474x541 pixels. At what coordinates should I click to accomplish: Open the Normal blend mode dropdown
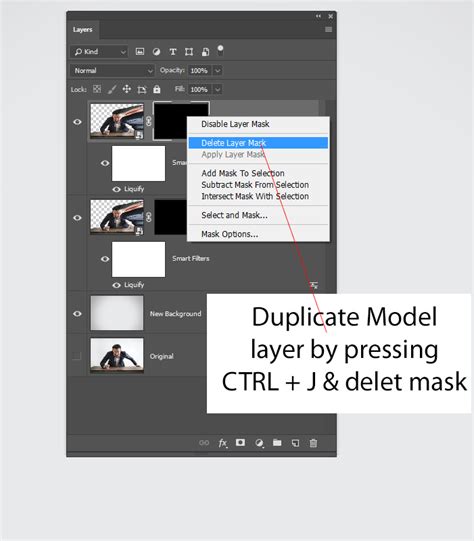[112, 71]
